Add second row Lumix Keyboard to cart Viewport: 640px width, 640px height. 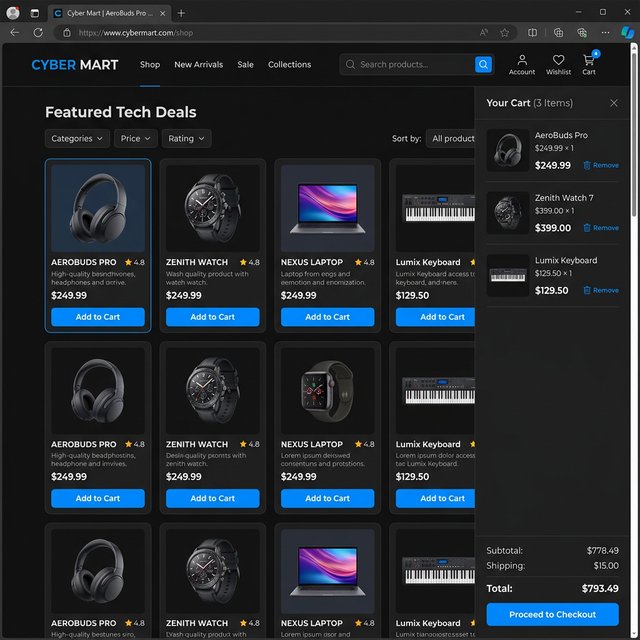(435, 498)
